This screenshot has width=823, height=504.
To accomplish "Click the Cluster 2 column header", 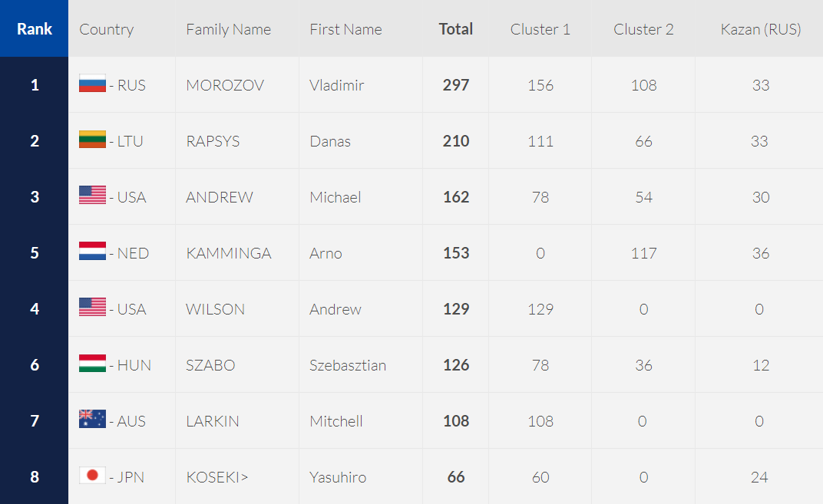I will 643,29.
